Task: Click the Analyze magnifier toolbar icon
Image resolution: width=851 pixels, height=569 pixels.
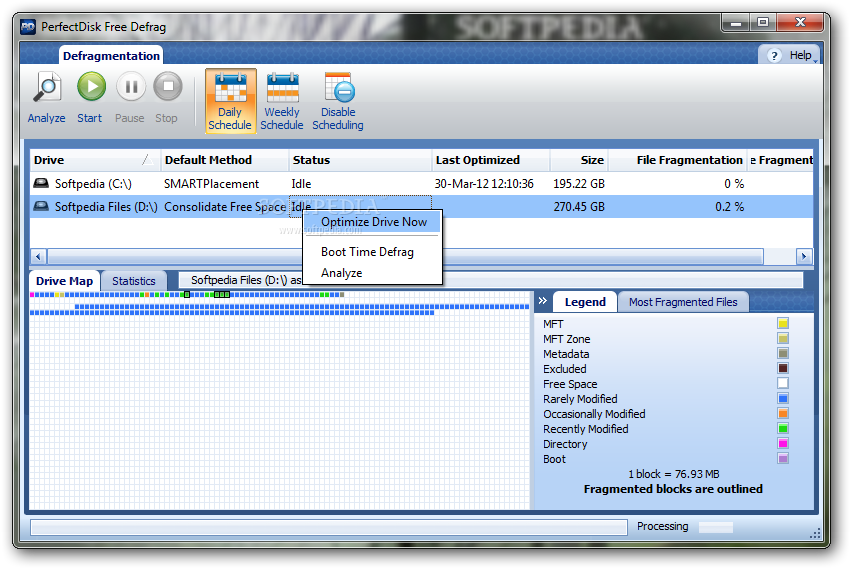Action: (47, 87)
